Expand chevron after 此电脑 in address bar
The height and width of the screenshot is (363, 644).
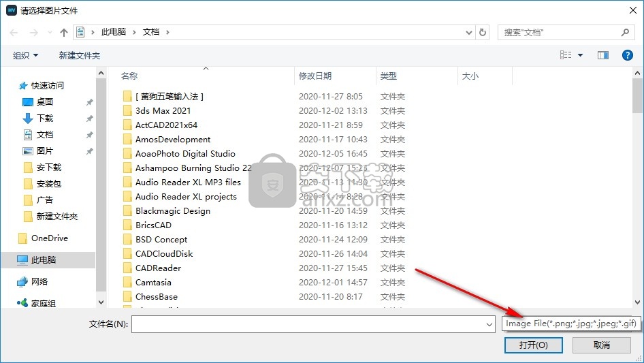[x=134, y=32]
